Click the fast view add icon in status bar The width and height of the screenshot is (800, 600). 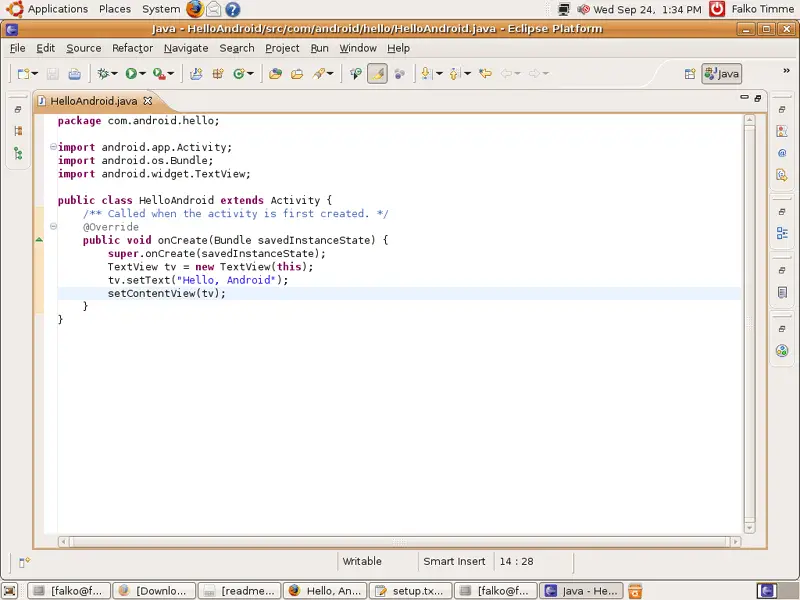coord(24,562)
